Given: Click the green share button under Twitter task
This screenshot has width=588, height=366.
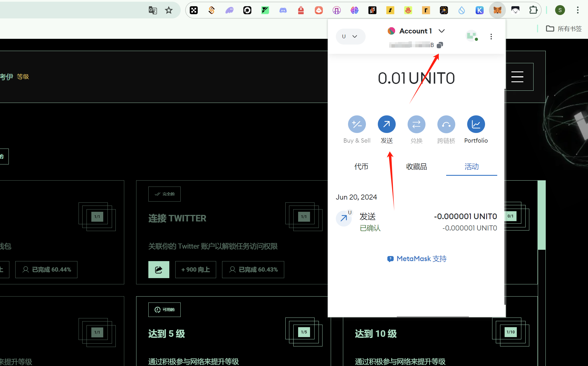Looking at the screenshot, I should coord(159,269).
